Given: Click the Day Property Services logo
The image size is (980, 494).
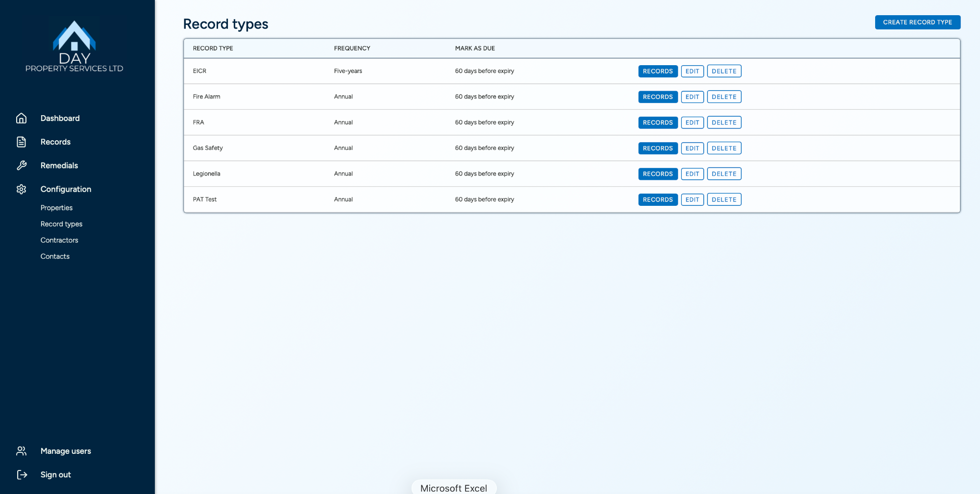Looking at the screenshot, I should [x=74, y=45].
